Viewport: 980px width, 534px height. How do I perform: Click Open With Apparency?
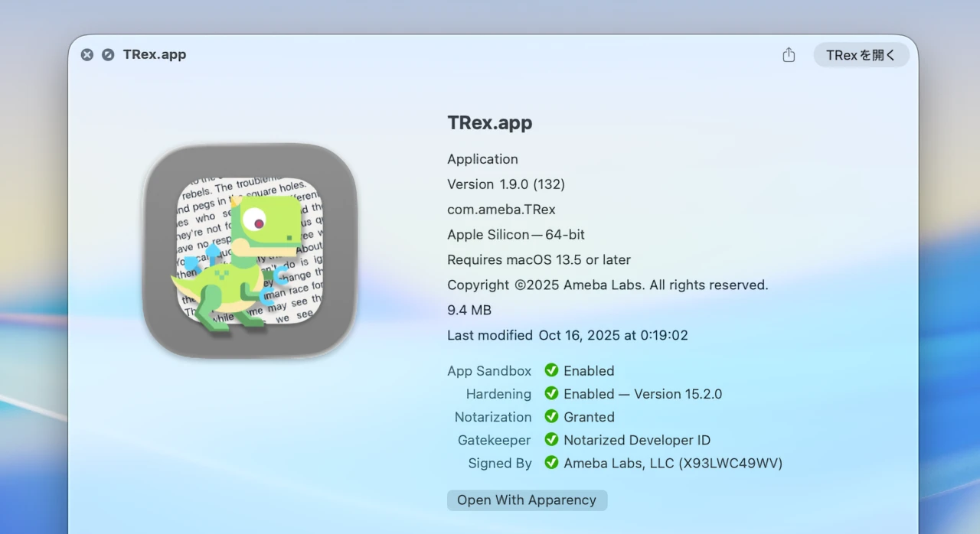click(x=527, y=500)
